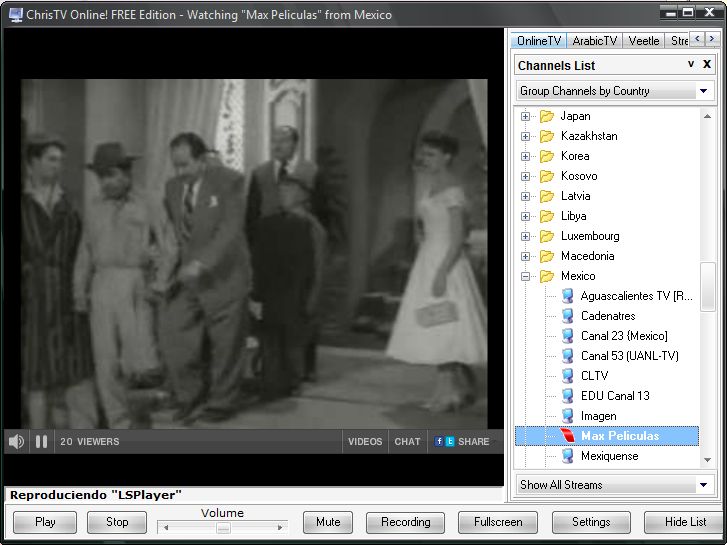Switch to the partially shown Stre tab
The height and width of the screenshot is (545, 727).
tap(678, 41)
